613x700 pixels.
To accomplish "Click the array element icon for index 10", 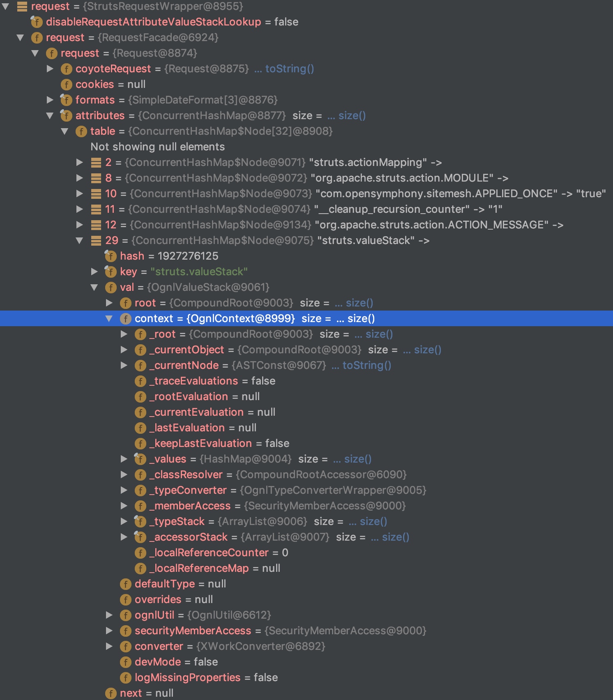I will [x=96, y=194].
